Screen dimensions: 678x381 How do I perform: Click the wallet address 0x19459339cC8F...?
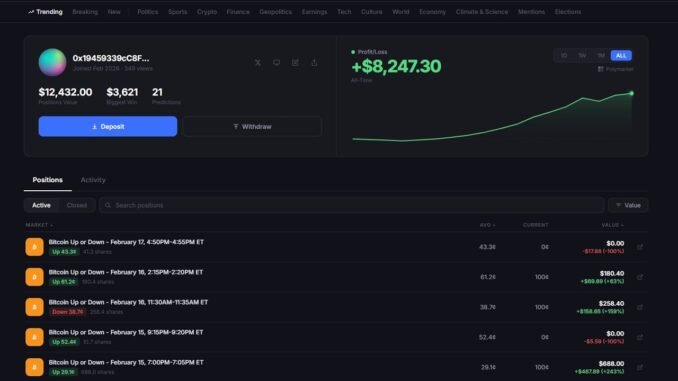point(111,58)
